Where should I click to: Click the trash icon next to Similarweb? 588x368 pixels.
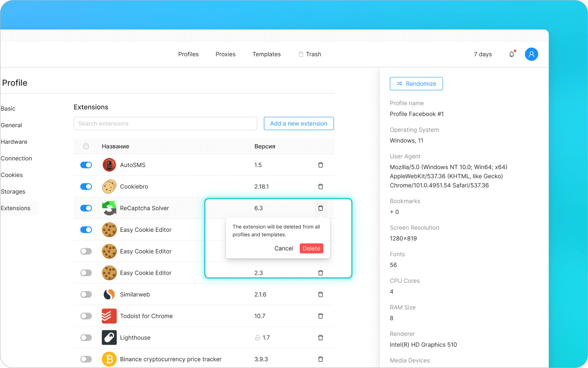click(x=321, y=294)
